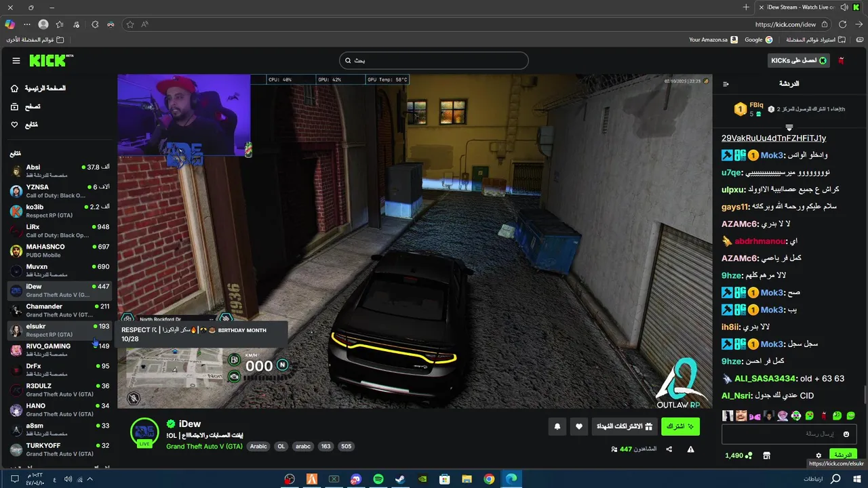Viewport: 868px width, 488px height.
Task: Click the share stream icon
Action: 669,449
